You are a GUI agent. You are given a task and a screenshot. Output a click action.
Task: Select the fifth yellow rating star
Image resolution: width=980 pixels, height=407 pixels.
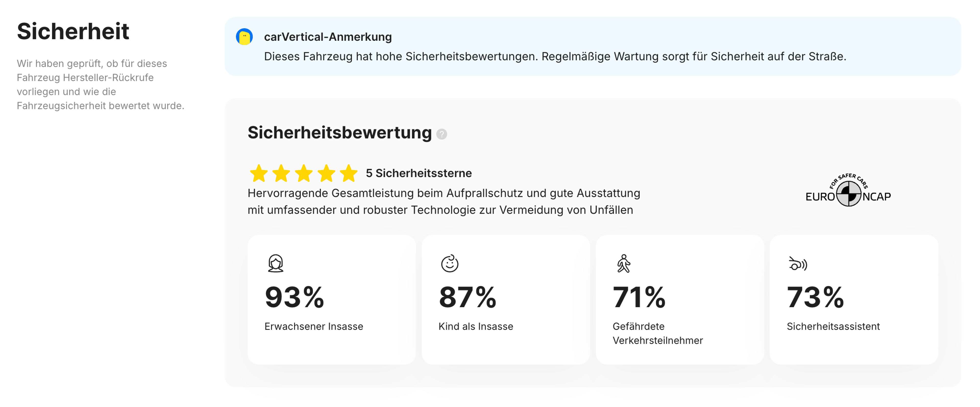(x=348, y=173)
